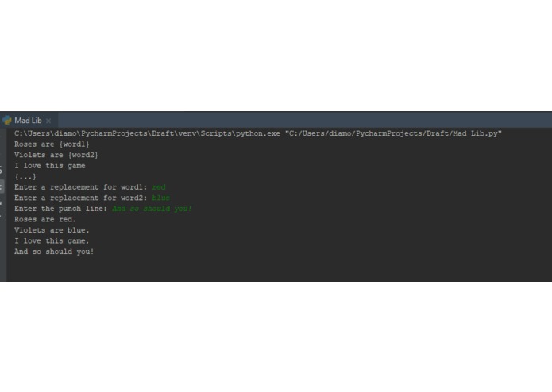Viewport: 552px width, 392px height.
Task: Close the Mad Lib run tab
Action: 48,121
